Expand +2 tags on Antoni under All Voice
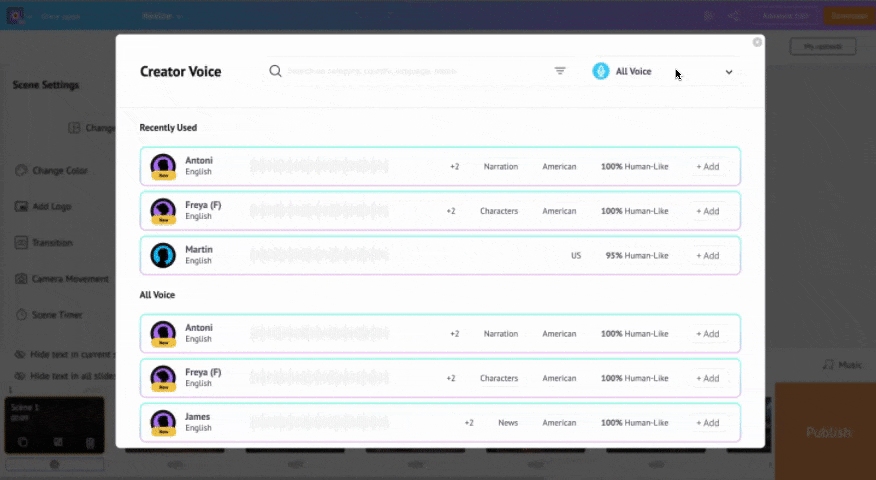 click(454, 334)
